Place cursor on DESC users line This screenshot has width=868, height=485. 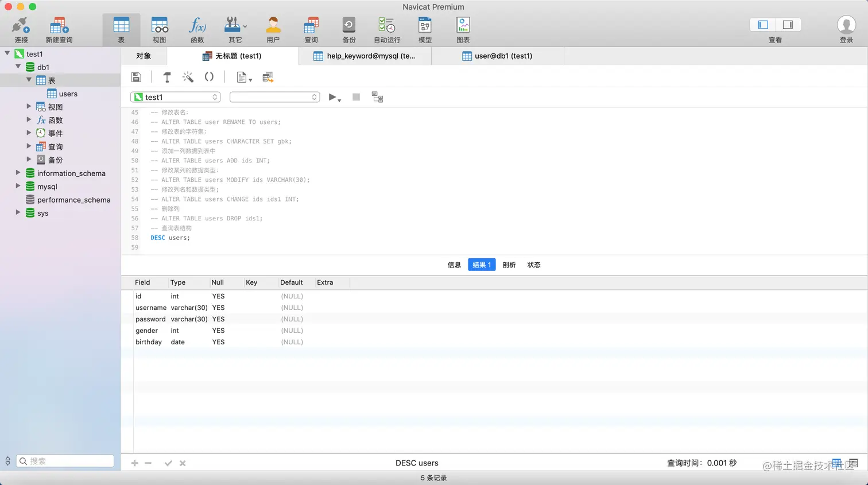click(x=170, y=238)
